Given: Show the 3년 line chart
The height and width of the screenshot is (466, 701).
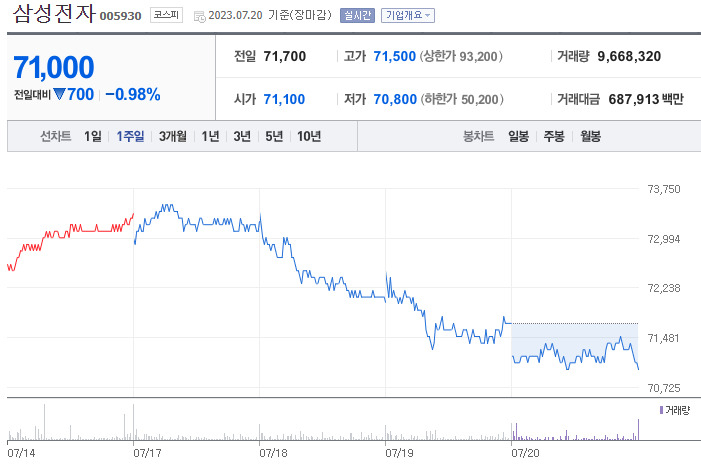Looking at the screenshot, I should pyautogui.click(x=242, y=136).
